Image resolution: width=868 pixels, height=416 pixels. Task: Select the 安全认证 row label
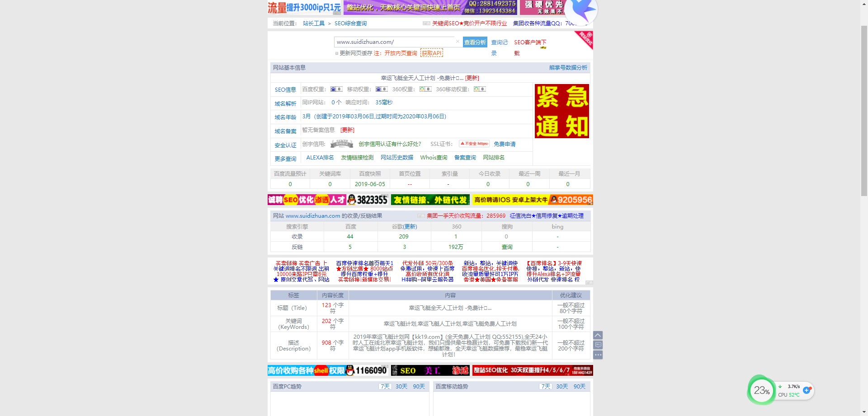pyautogui.click(x=285, y=145)
